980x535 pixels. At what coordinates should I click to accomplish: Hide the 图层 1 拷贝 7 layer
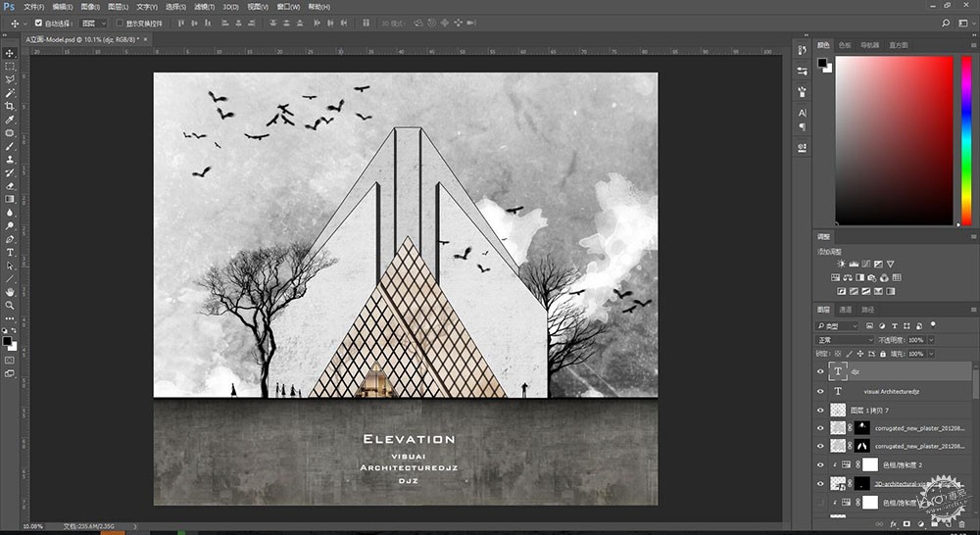820,410
